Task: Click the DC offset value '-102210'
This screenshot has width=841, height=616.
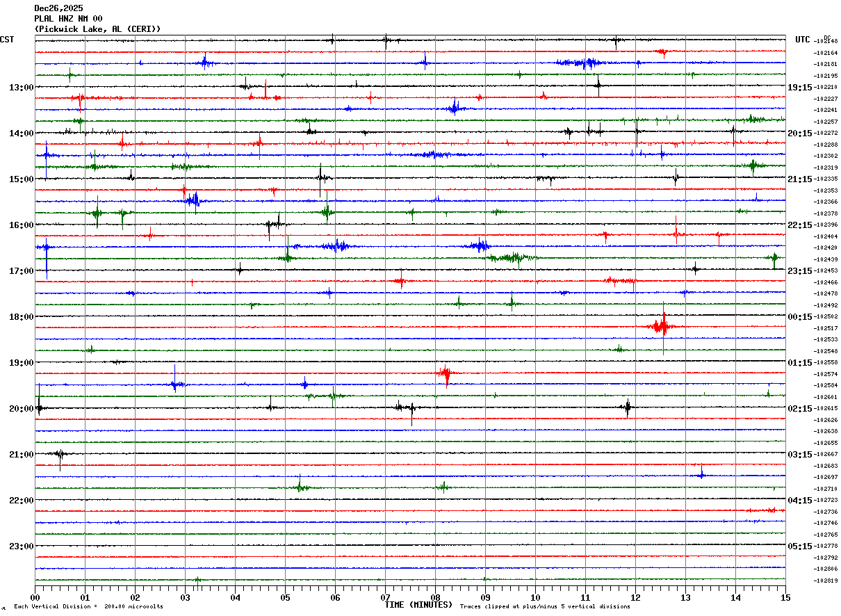Action: point(826,88)
